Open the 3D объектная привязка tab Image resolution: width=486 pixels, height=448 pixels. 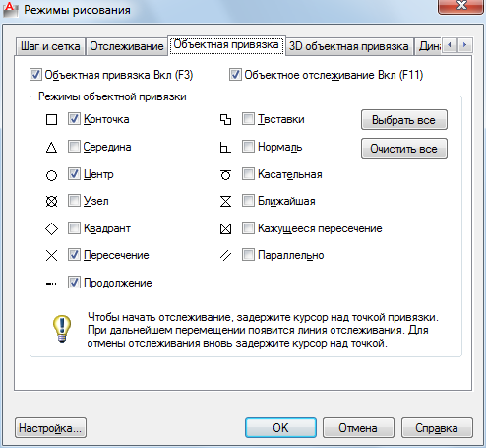(349, 46)
